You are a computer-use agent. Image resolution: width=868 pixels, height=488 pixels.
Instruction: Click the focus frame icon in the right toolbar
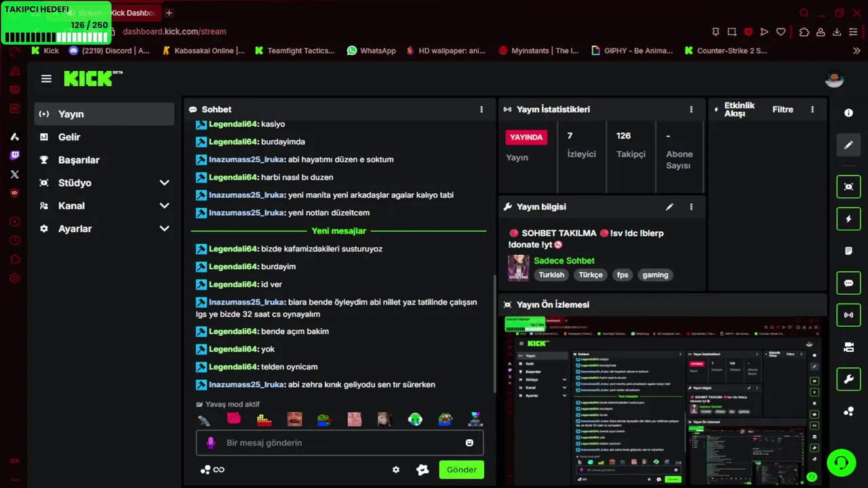point(848,186)
